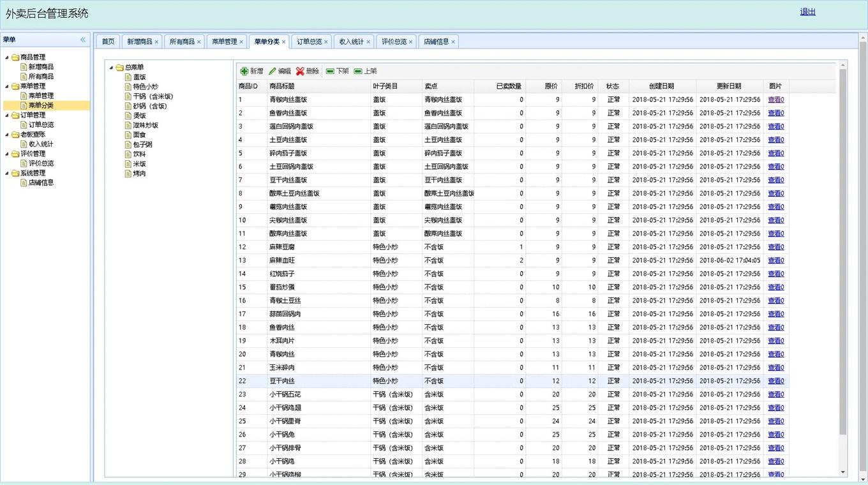Collapse the 菜单管理 folder in the sidebar

pos(7,86)
